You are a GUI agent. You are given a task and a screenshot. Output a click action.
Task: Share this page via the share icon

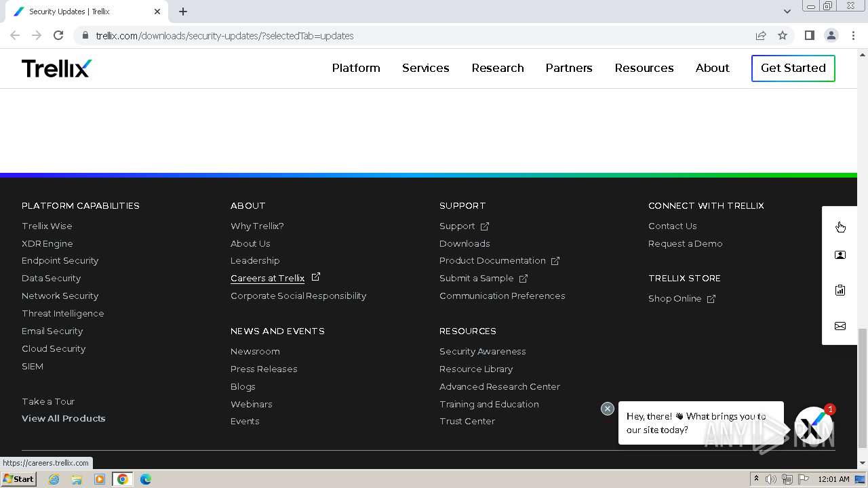761,35
